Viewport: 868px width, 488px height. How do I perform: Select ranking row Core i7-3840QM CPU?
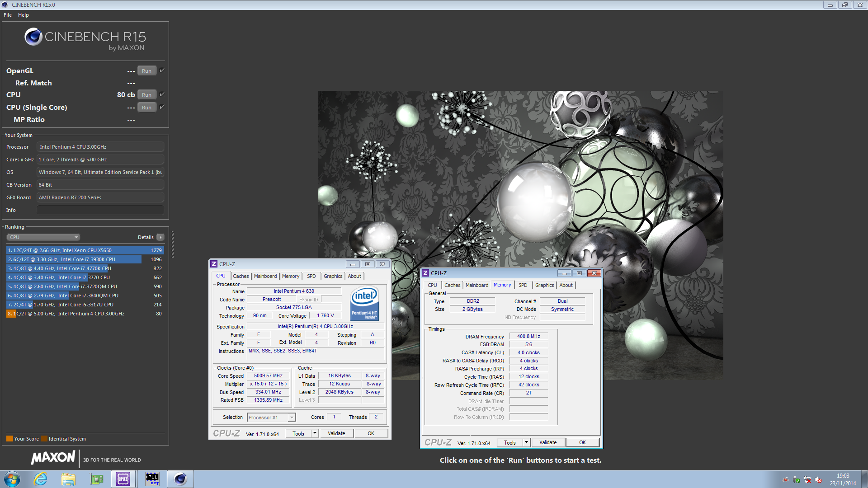pyautogui.click(x=85, y=296)
